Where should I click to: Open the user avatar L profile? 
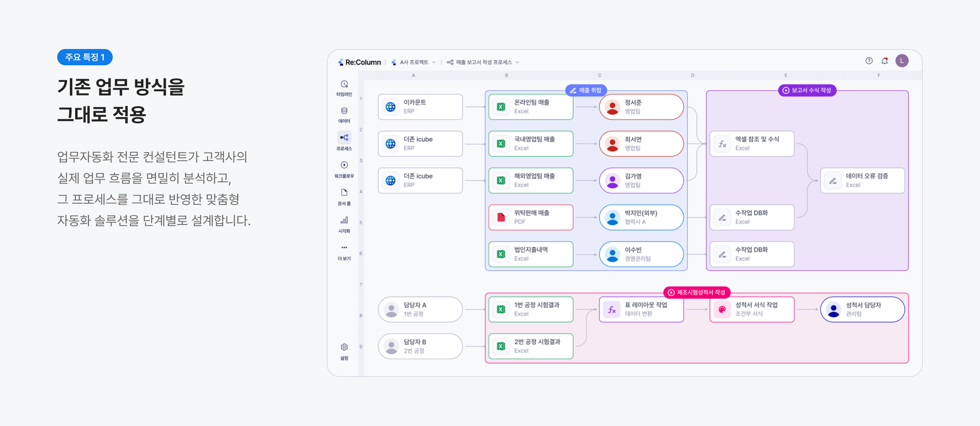pyautogui.click(x=902, y=61)
